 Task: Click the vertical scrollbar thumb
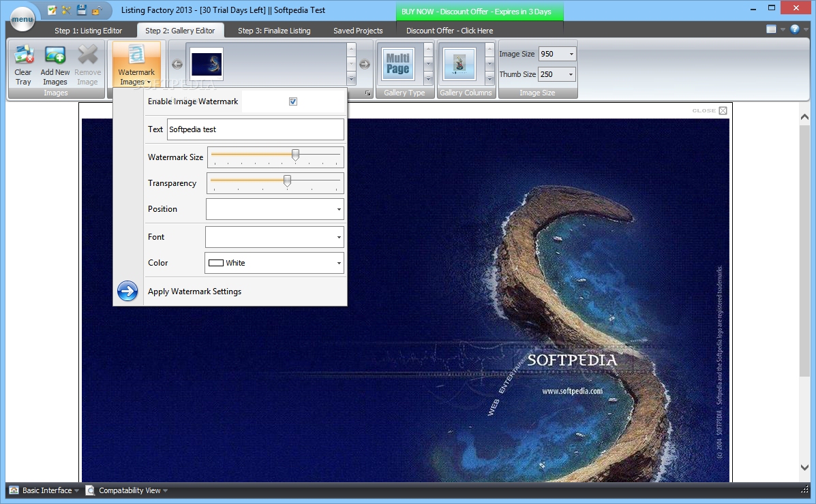coord(804,251)
